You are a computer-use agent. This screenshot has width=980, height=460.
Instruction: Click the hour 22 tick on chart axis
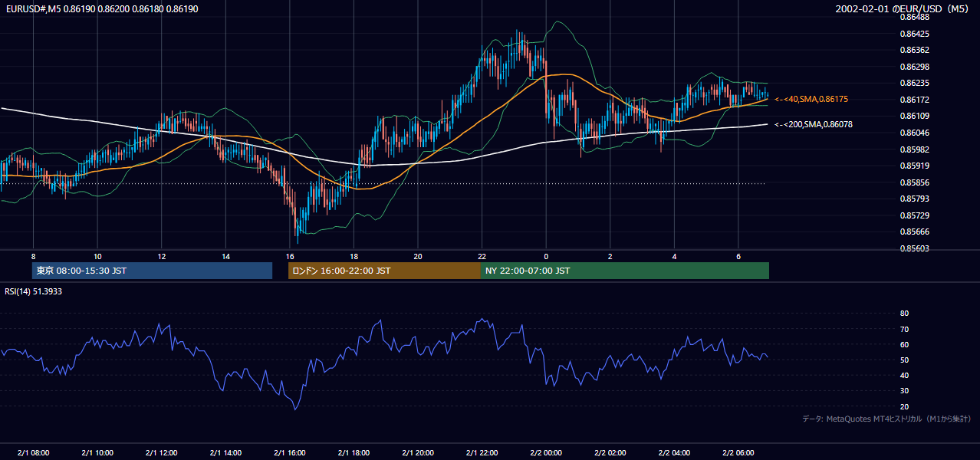(482, 256)
